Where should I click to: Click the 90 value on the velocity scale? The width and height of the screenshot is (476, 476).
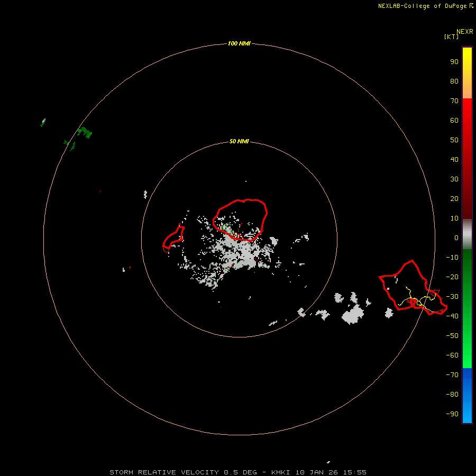pos(454,62)
